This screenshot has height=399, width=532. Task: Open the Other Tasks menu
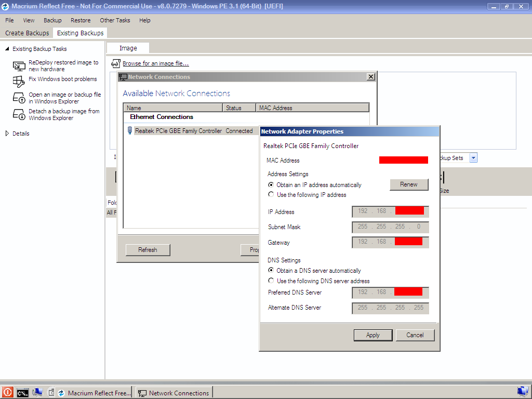115,20
